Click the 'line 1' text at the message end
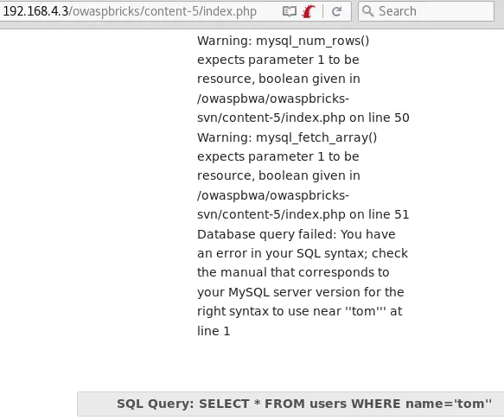Viewport: 504px width, 420px height. point(214,331)
